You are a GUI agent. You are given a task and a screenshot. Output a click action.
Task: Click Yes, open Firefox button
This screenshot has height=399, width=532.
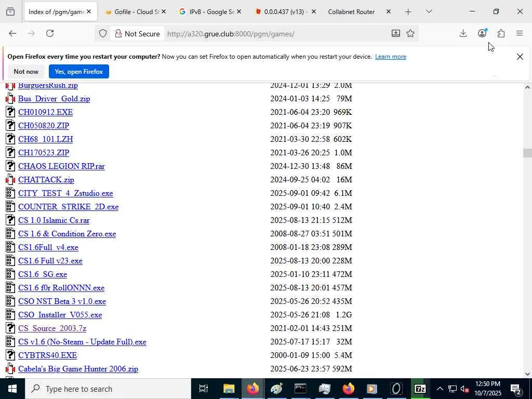tap(79, 72)
